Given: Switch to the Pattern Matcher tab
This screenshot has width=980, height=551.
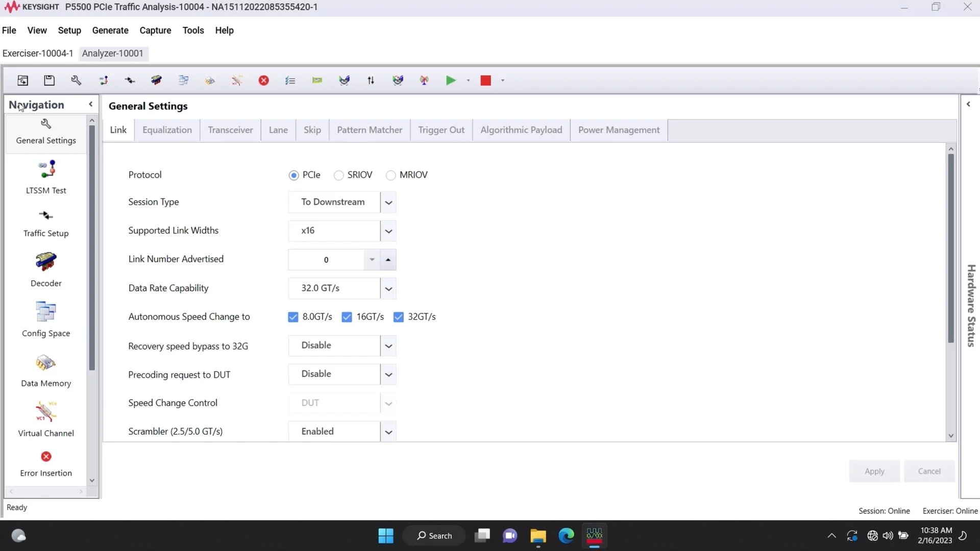Looking at the screenshot, I should pyautogui.click(x=370, y=130).
